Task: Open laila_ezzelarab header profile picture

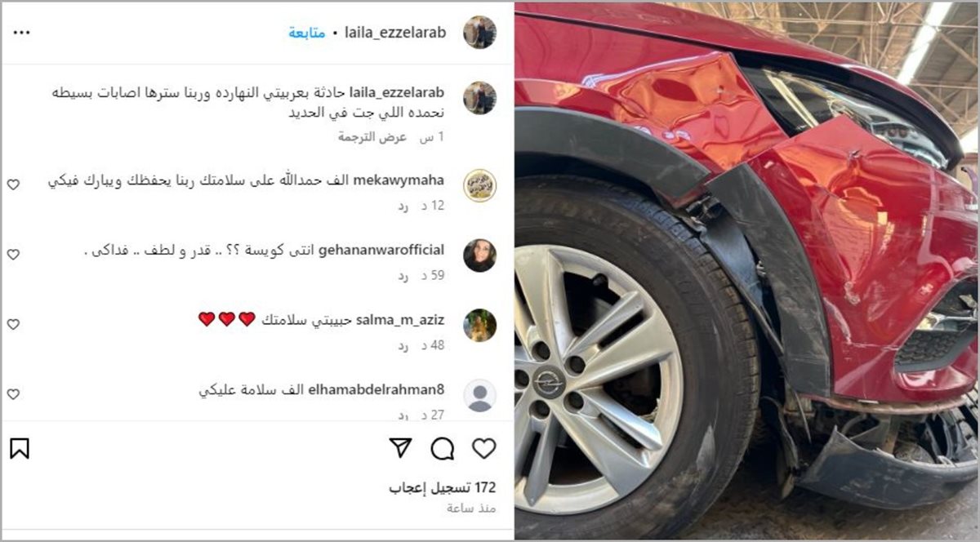Action: click(479, 33)
